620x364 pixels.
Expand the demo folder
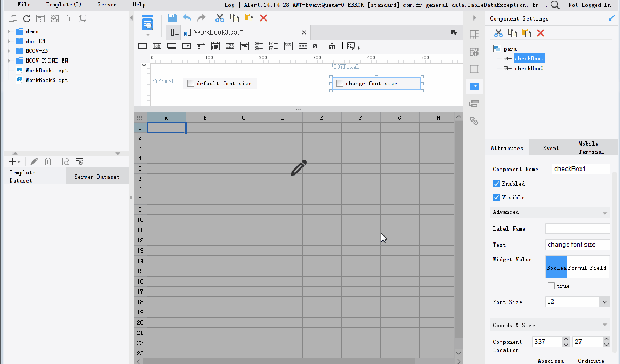coord(8,31)
